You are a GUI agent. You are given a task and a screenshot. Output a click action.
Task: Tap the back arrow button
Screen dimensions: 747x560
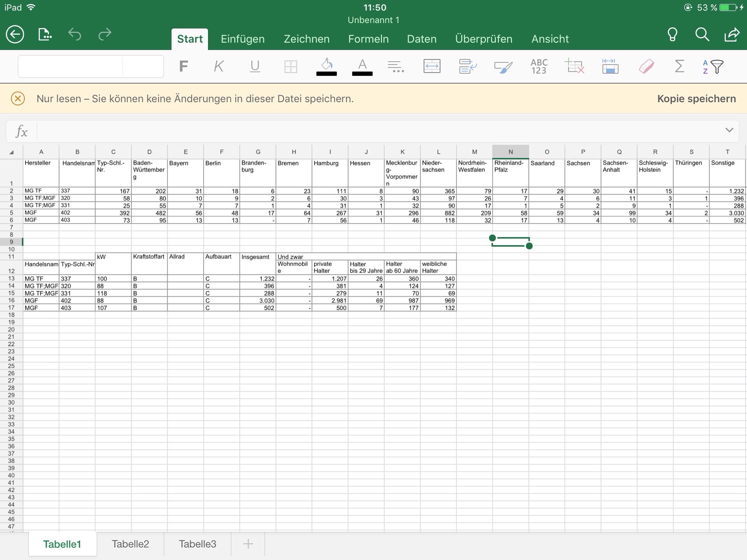(x=15, y=35)
